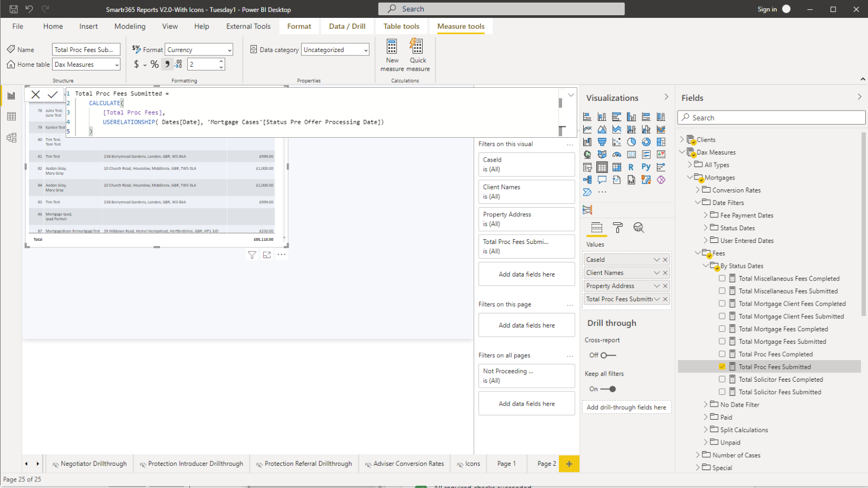
Task: Choose the Q&A speech bubble visual
Action: click(x=602, y=179)
